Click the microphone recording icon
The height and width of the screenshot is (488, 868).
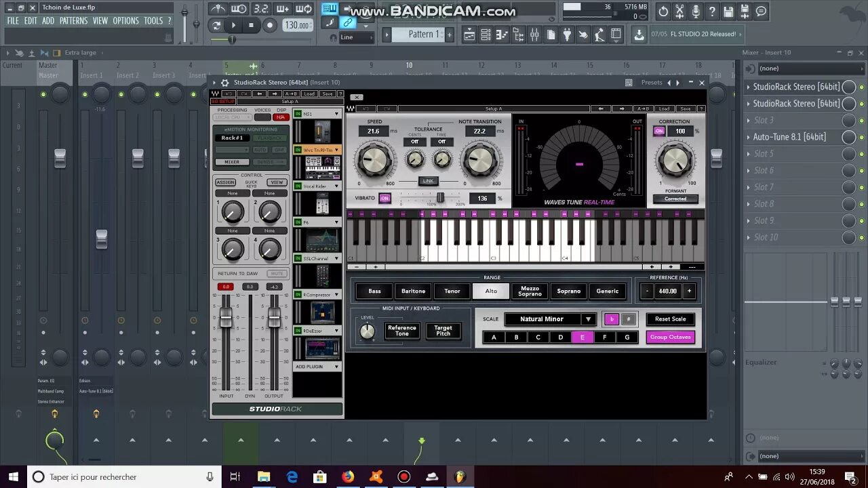coord(696,12)
